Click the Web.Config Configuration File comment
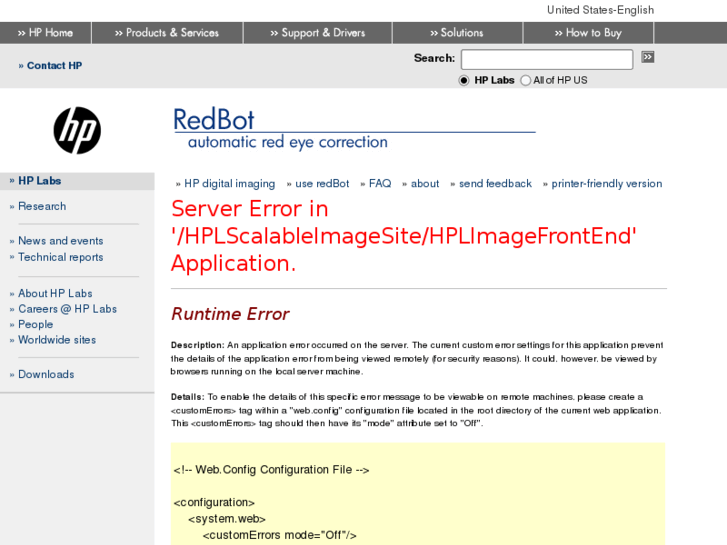 tap(271, 470)
